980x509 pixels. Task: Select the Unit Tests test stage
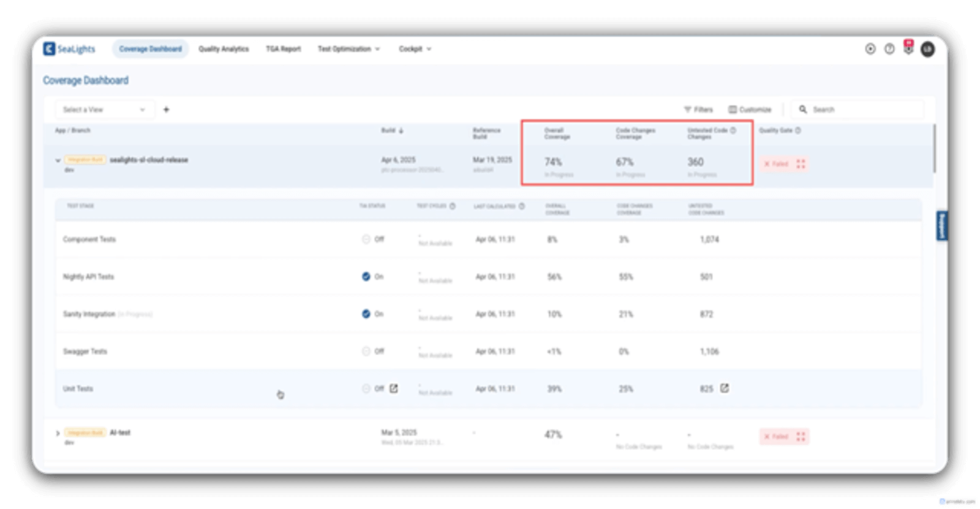click(x=78, y=389)
